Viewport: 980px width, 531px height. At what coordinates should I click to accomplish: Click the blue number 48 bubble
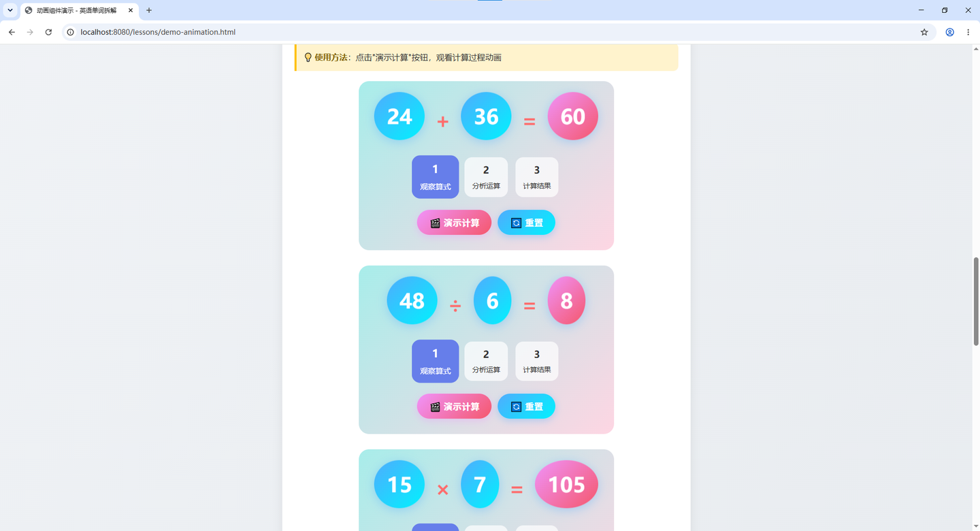pos(412,300)
